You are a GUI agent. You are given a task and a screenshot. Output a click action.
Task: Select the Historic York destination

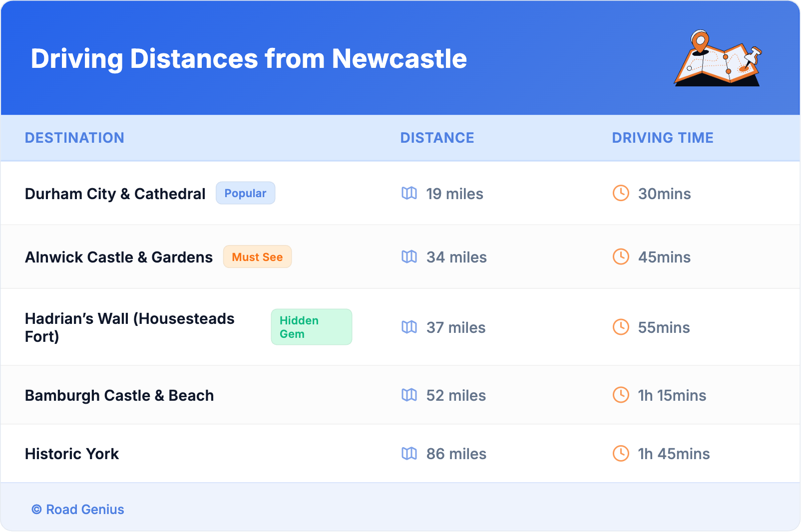72,454
